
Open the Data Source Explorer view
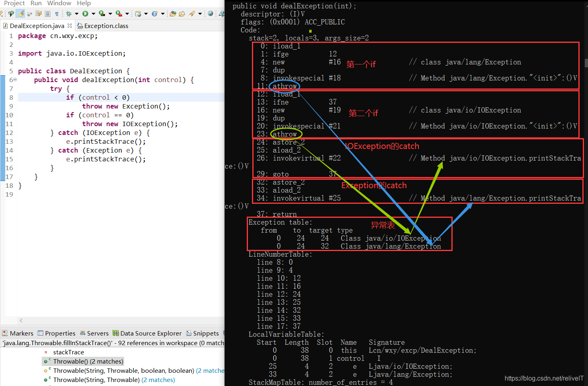pos(147,333)
